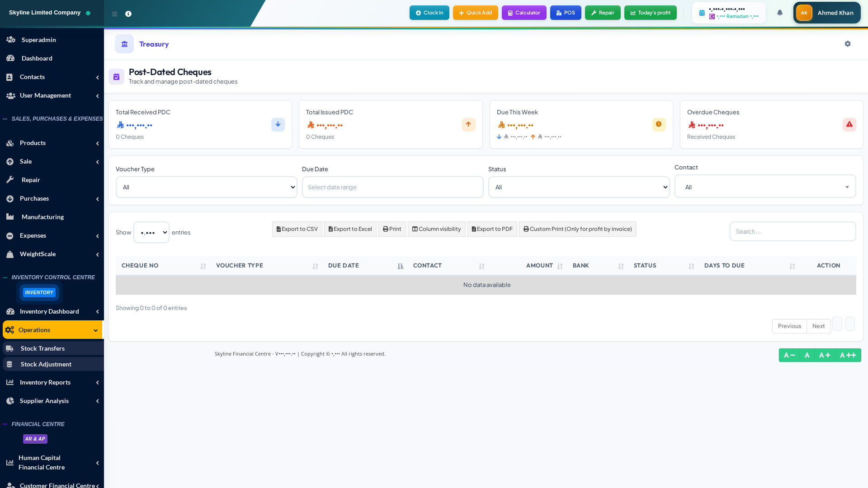Click the notification bell

coord(779,13)
